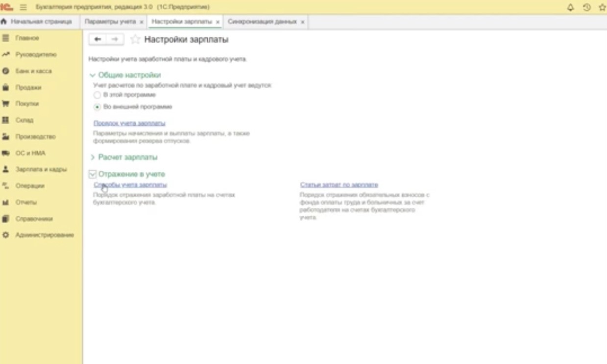The image size is (607, 364).
Task: Expand the Расчет зарплаты section
Action: coord(93,158)
